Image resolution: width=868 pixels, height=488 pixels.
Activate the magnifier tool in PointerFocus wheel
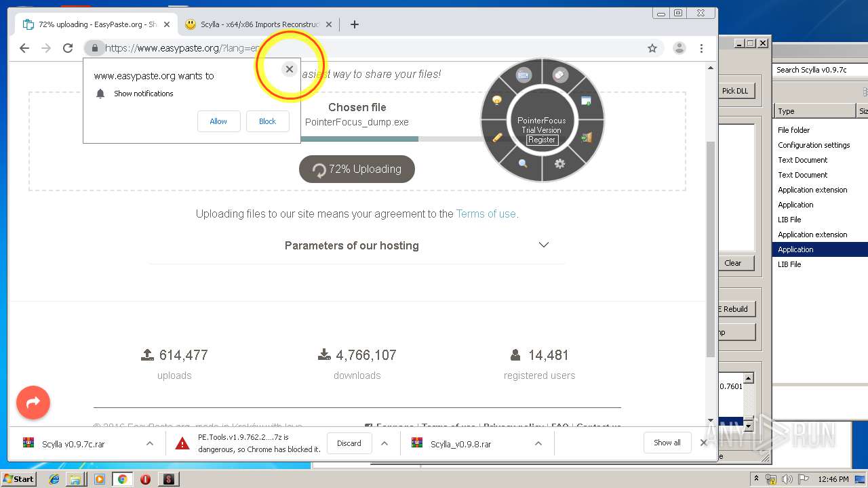click(523, 163)
